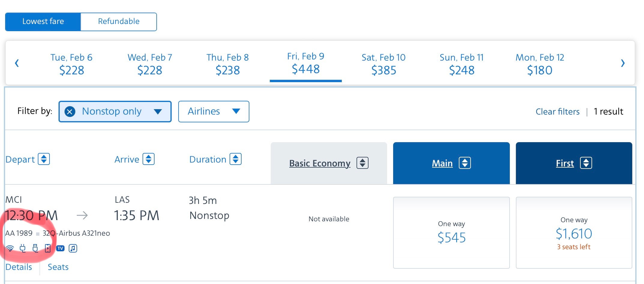Click the Wi-Fi amenity icon
The width and height of the screenshot is (644, 284).
pyautogui.click(x=10, y=248)
